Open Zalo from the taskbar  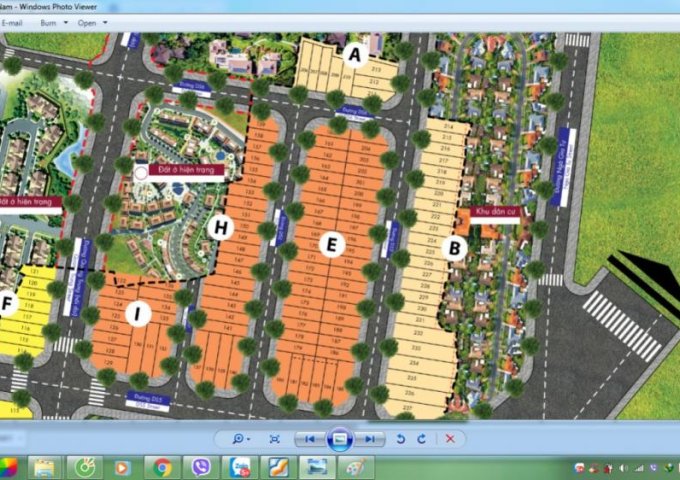240,468
